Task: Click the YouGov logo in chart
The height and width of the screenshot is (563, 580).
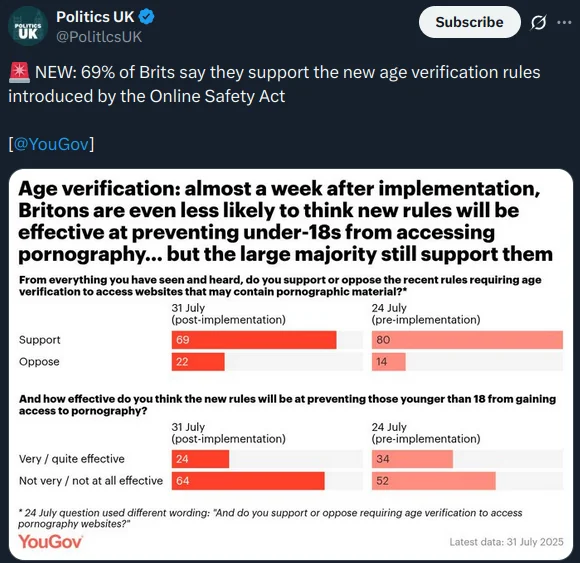Action: point(50,542)
